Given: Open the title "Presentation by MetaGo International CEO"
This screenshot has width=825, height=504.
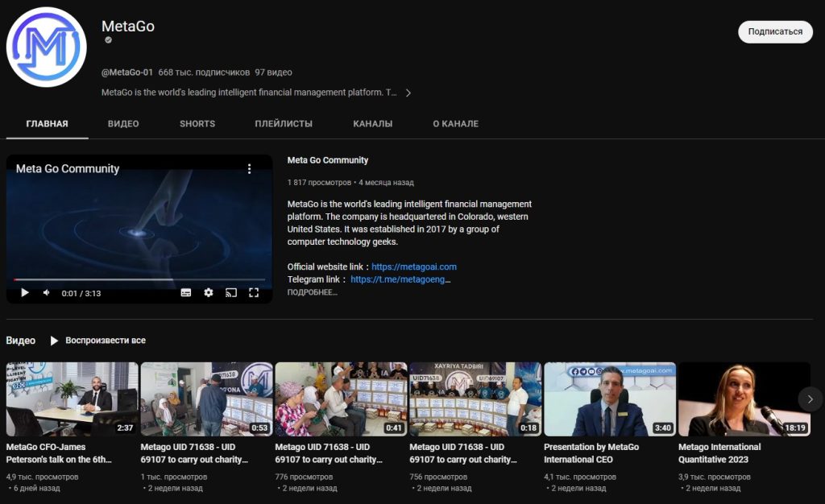Looking at the screenshot, I should click(591, 453).
